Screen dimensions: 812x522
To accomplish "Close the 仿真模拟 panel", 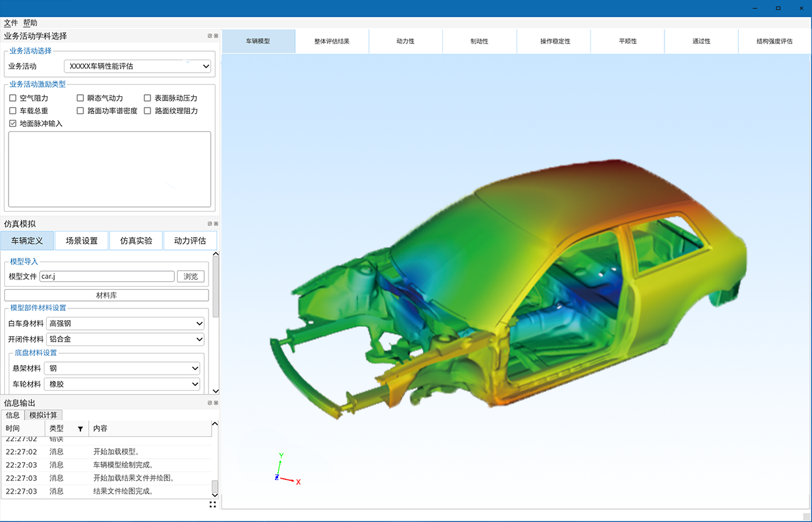I will tap(216, 224).
